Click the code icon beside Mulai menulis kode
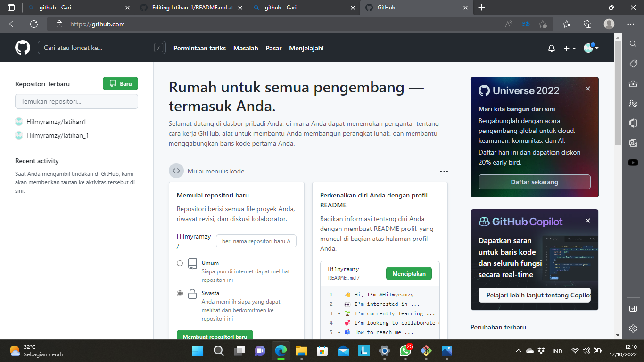Screen dimensions: 644x362 [x=176, y=171]
